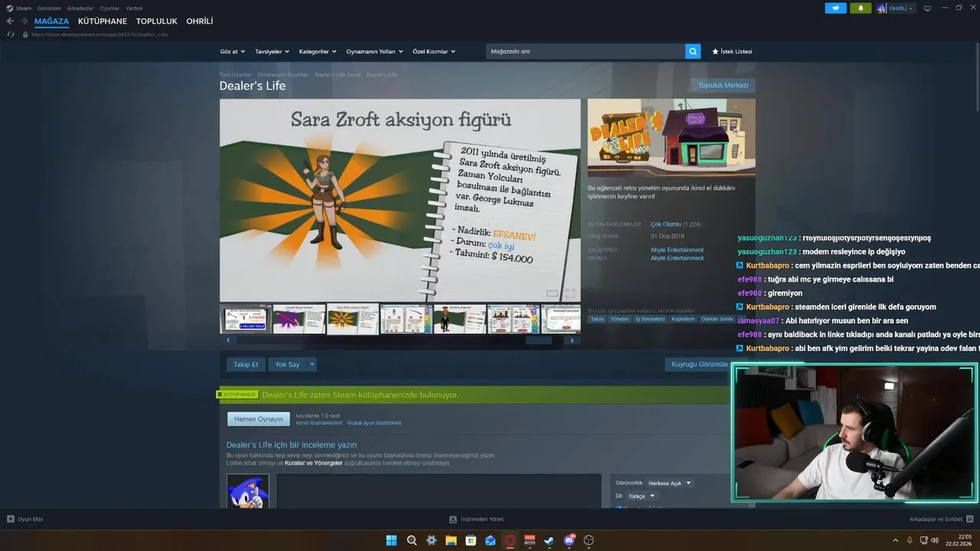The height and width of the screenshot is (551, 980).
Task: Open the Arkadaşlar menu
Action: 80,8
